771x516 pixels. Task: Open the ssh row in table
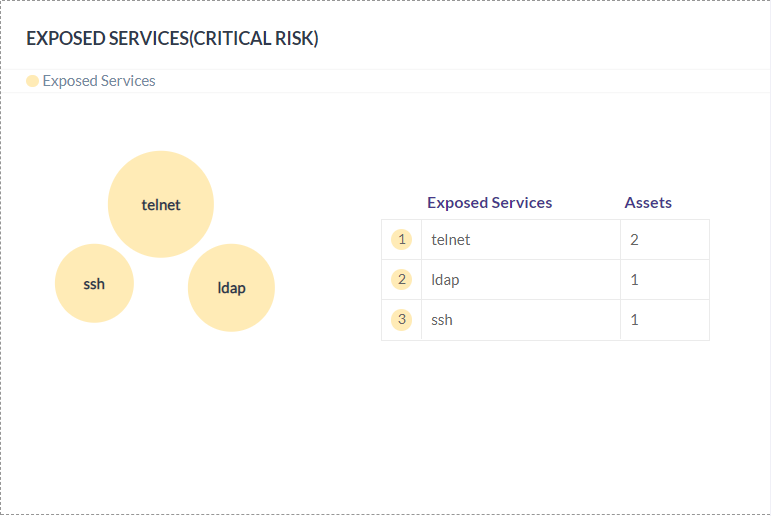pos(545,320)
